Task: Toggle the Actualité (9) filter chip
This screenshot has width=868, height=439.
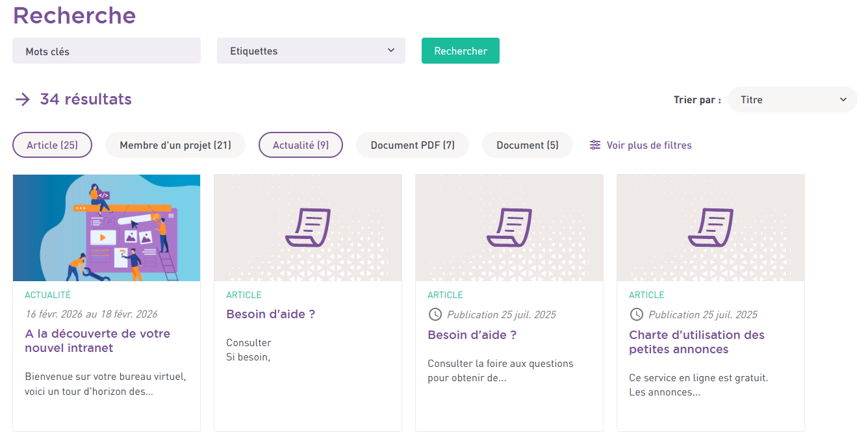Action: tap(301, 145)
